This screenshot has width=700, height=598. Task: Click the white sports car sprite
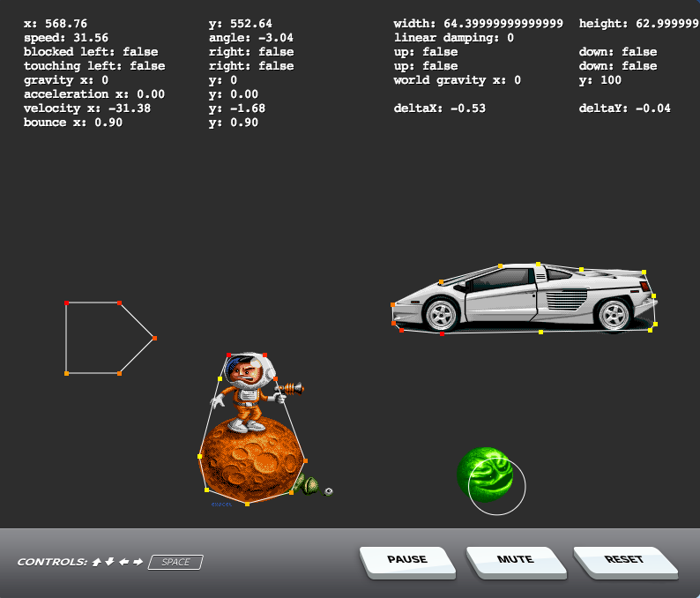click(x=524, y=298)
